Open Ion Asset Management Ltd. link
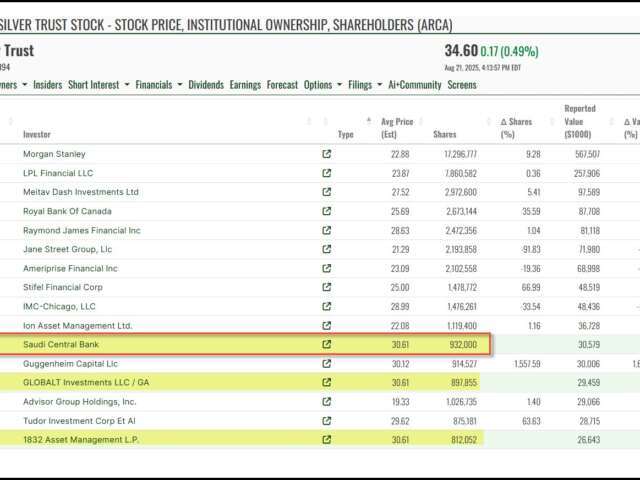This screenshot has height=480, width=640. [78, 325]
